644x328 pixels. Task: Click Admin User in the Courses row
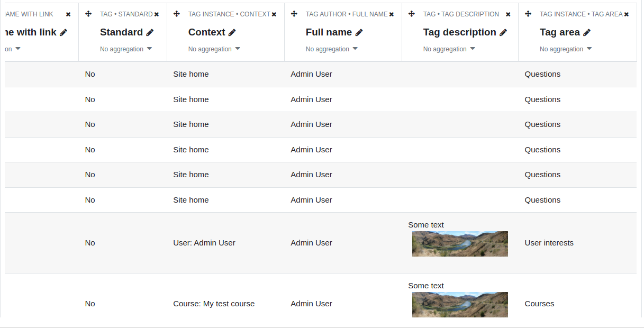click(312, 304)
